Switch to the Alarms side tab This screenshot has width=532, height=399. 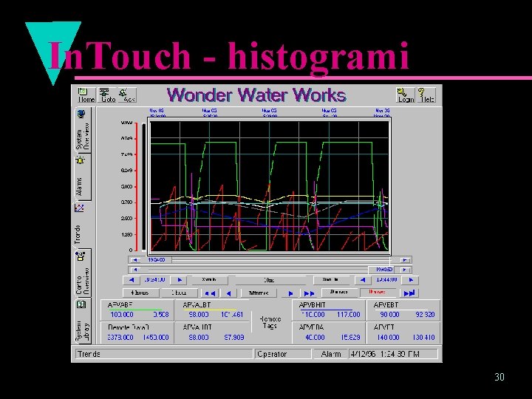[83, 177]
